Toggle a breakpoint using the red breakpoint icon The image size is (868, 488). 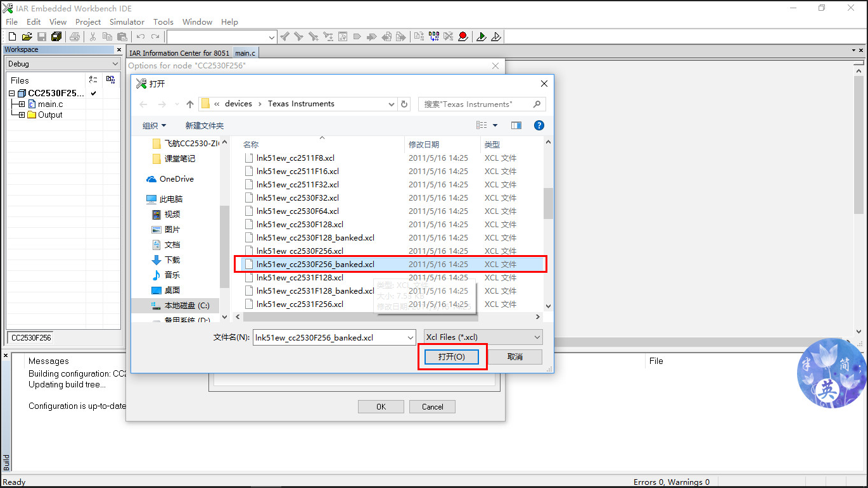pyautogui.click(x=463, y=37)
